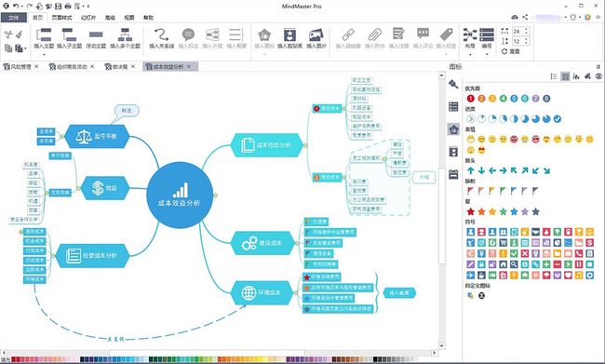Add the green flag marker from panel

click(x=503, y=190)
